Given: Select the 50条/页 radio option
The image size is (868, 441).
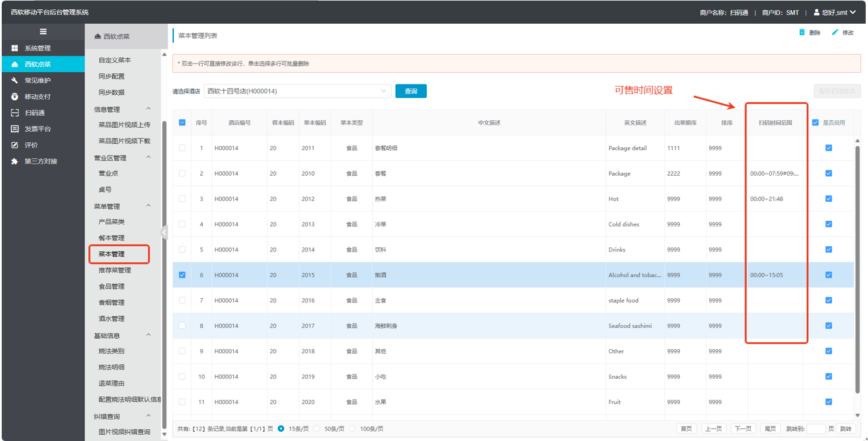Looking at the screenshot, I should [x=316, y=429].
